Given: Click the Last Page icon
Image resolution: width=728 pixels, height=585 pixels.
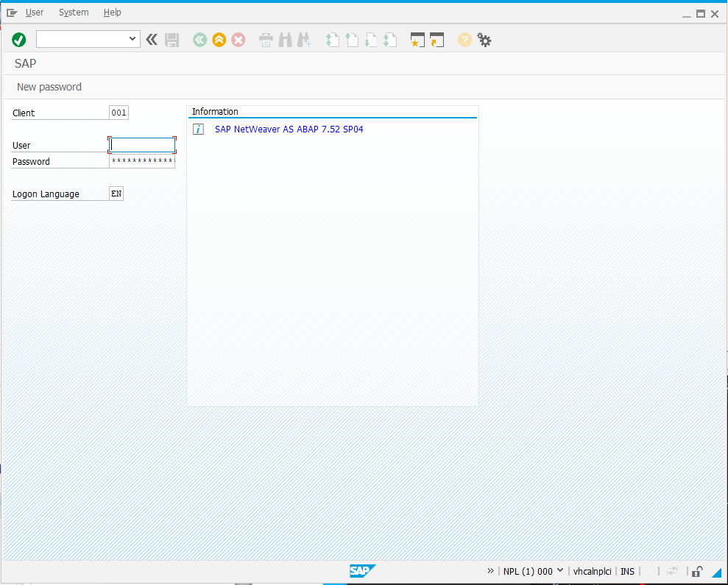Looking at the screenshot, I should coord(389,40).
